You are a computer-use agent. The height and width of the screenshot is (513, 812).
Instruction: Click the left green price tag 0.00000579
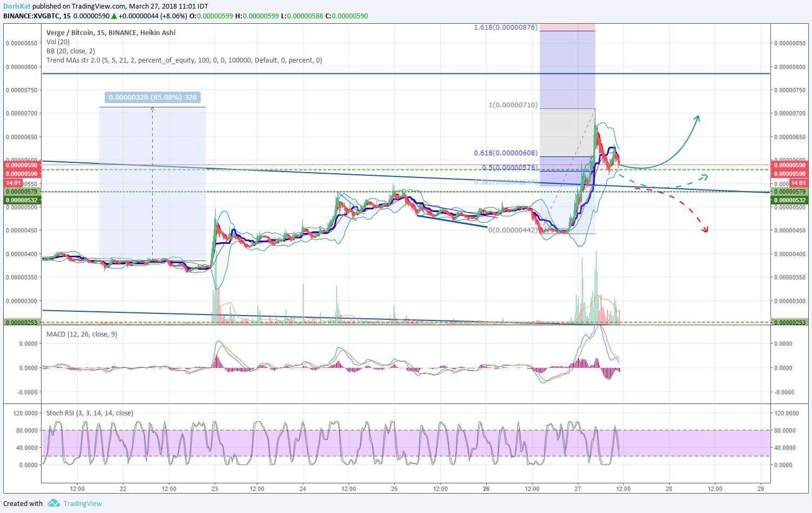[x=22, y=191]
